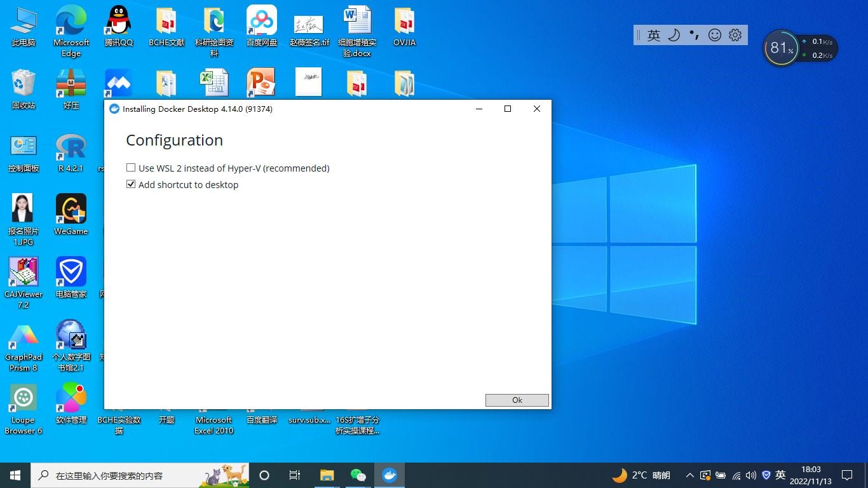Click battery icon in system tray
868x488 pixels.
(x=721, y=475)
